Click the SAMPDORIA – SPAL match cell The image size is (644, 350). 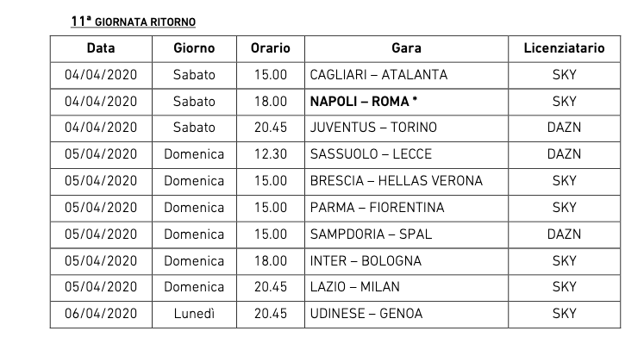coord(371,234)
